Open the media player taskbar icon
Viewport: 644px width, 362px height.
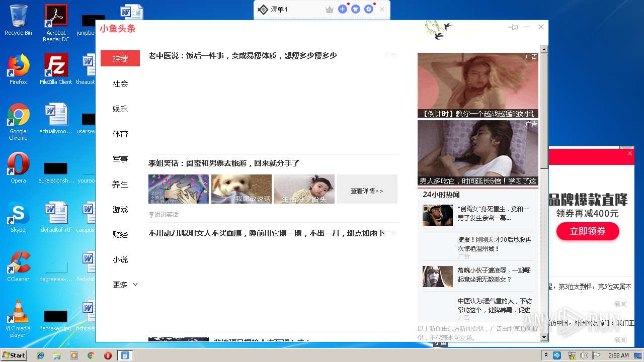click(x=74, y=355)
